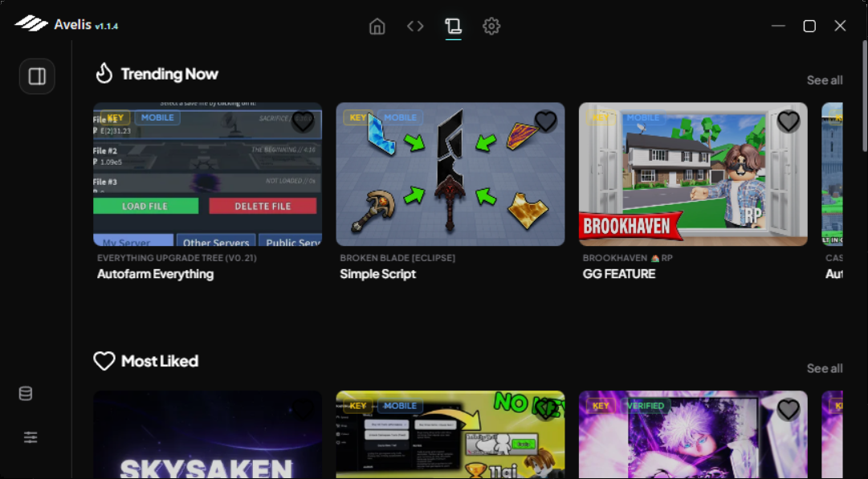Image resolution: width=868 pixels, height=479 pixels.
Task: Favorite the Skysaken script card
Action: click(x=303, y=409)
